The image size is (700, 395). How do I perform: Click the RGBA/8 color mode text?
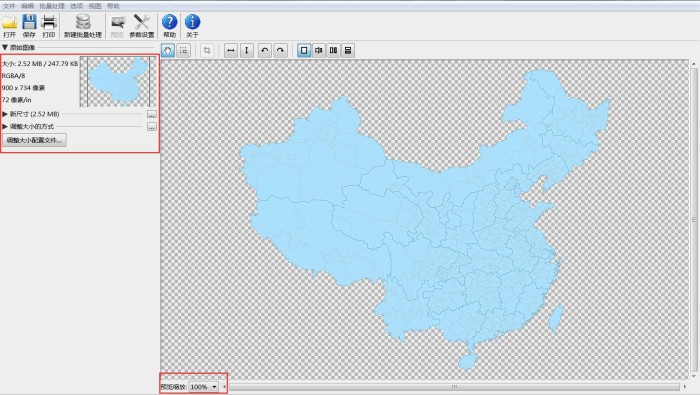[13, 76]
